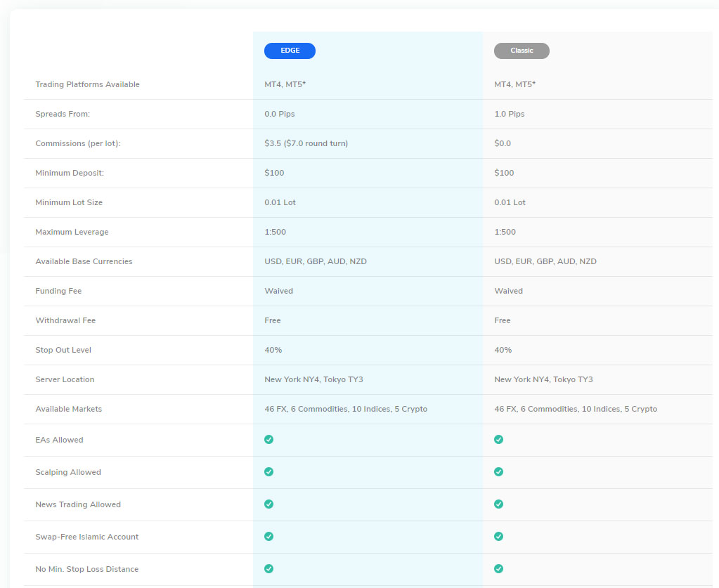Click available markets list in EDGE column
The image size is (719, 588).
point(346,410)
